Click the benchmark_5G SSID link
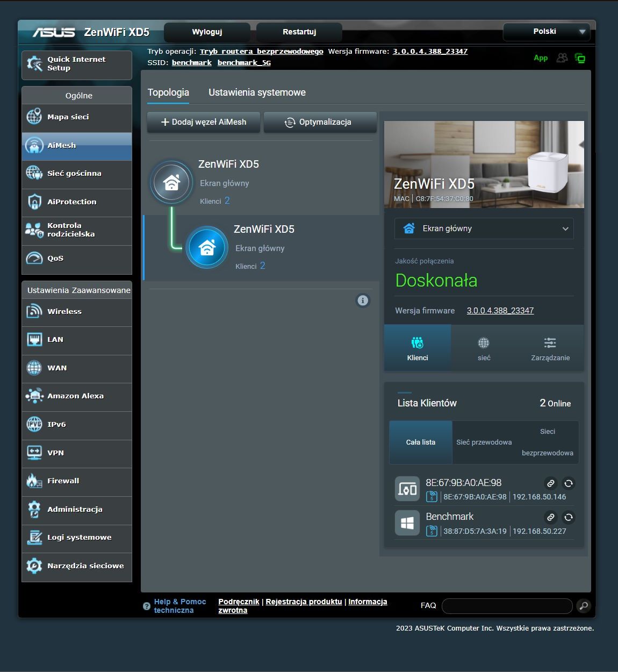This screenshot has height=672, width=618. [244, 63]
